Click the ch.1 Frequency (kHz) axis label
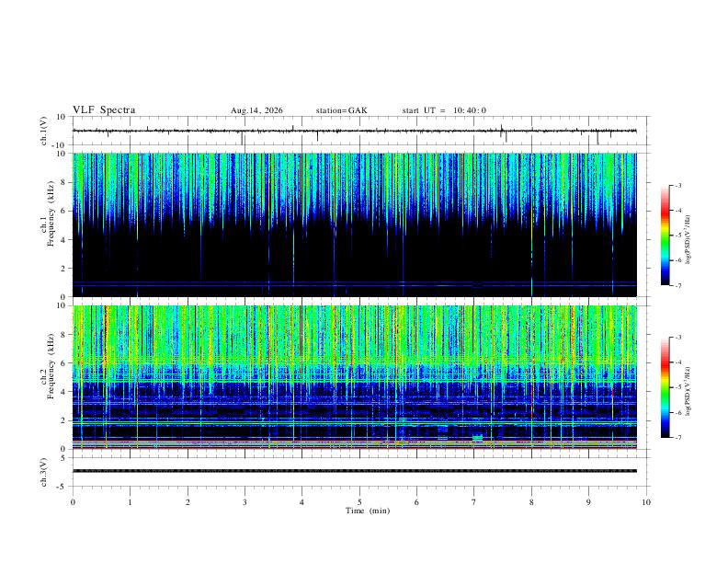The image size is (728, 563). [x=48, y=224]
